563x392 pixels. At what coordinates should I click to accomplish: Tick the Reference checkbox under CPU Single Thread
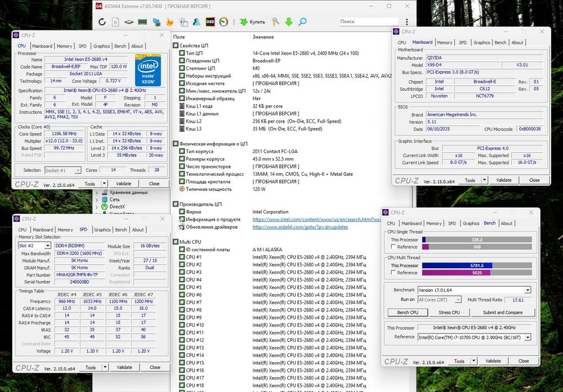pos(394,247)
